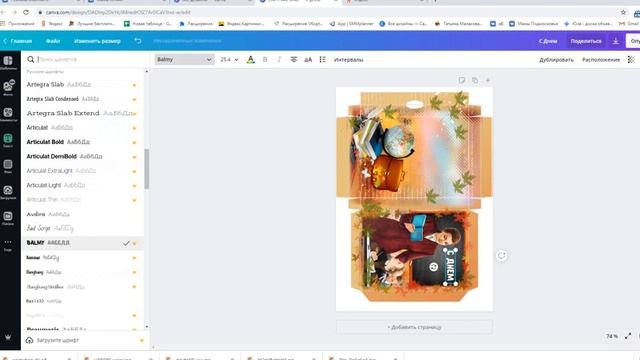Add notes to the page
640x360 pixels.
(462, 80)
